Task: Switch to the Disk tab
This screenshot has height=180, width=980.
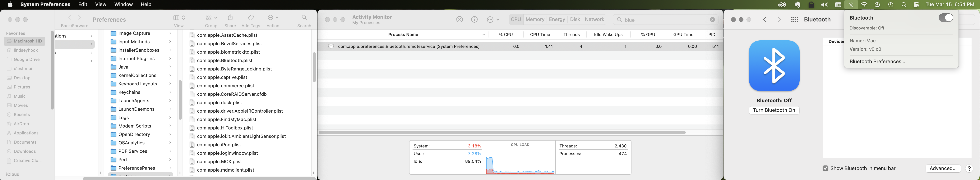Action: [575, 19]
